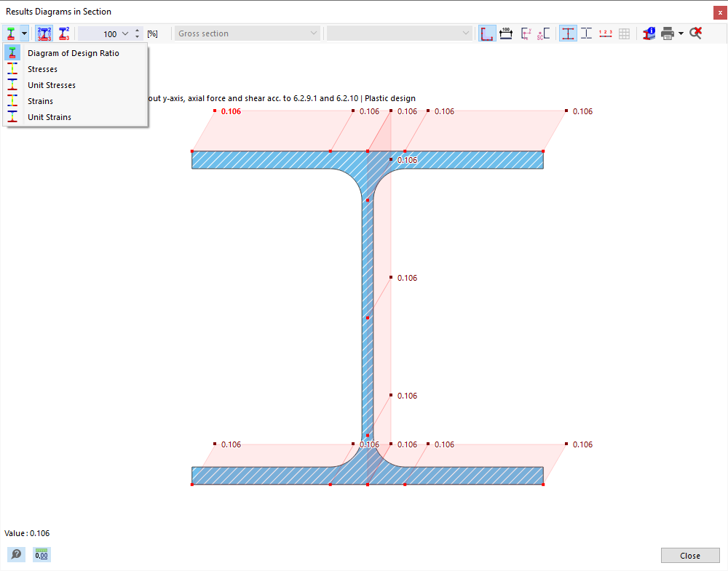Toggle stress points visibility on the section

pos(569,33)
